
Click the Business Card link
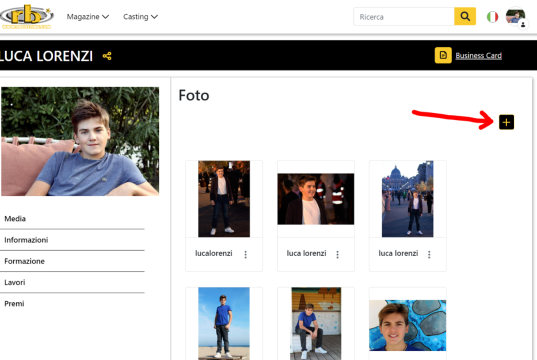coord(478,55)
